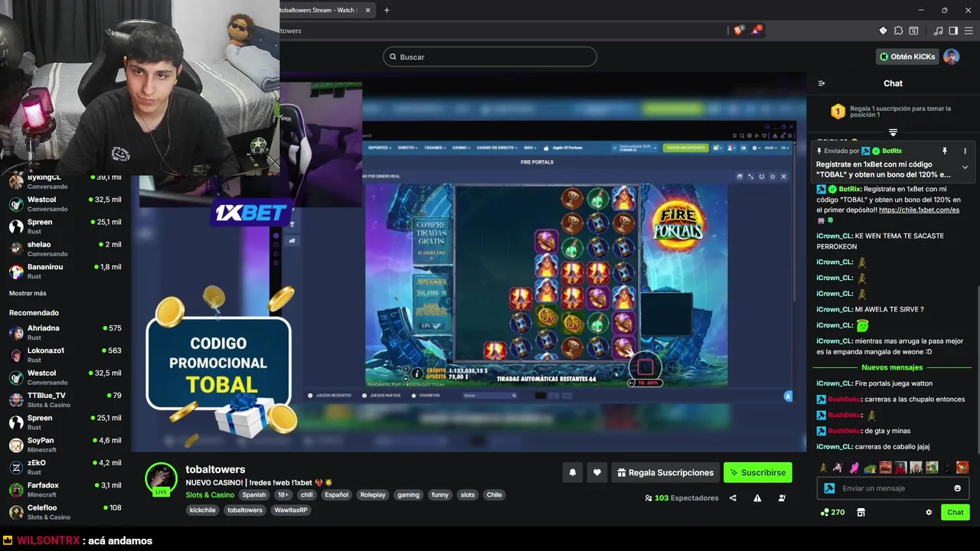Click the report warning triangle icon
The width and height of the screenshot is (980, 551).
pyautogui.click(x=757, y=498)
